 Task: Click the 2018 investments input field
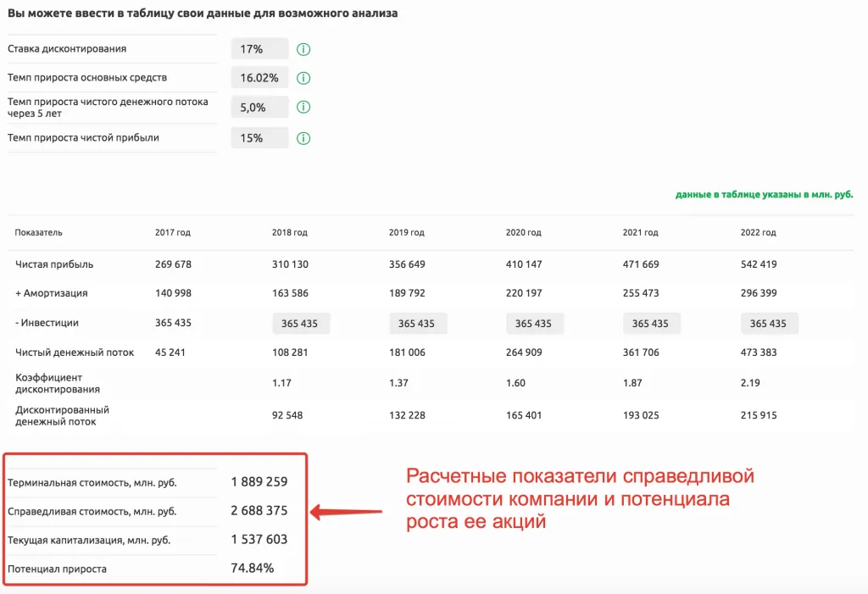point(300,324)
